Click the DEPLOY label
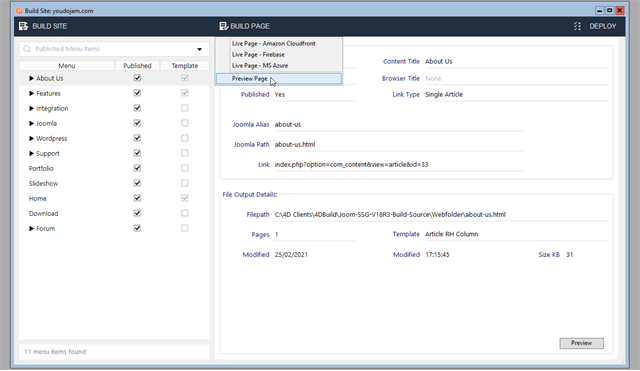Viewport: 640px width, 371px height. [602, 26]
